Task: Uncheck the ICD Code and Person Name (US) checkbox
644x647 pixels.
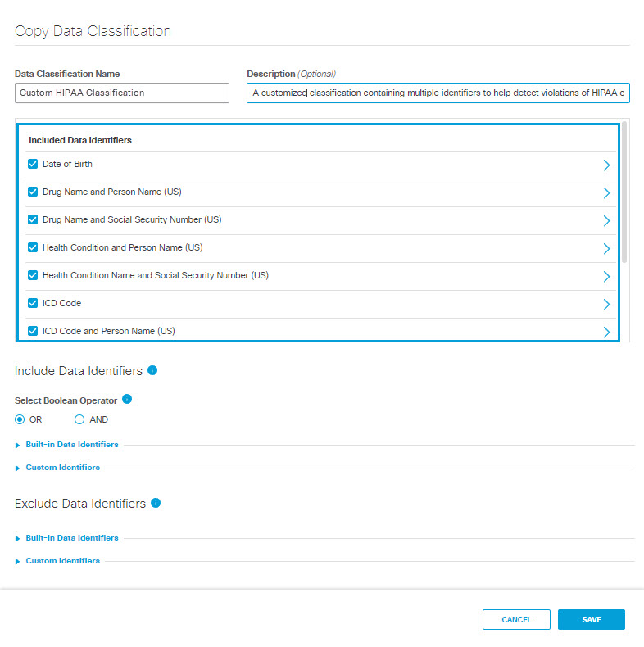Action: 33,331
